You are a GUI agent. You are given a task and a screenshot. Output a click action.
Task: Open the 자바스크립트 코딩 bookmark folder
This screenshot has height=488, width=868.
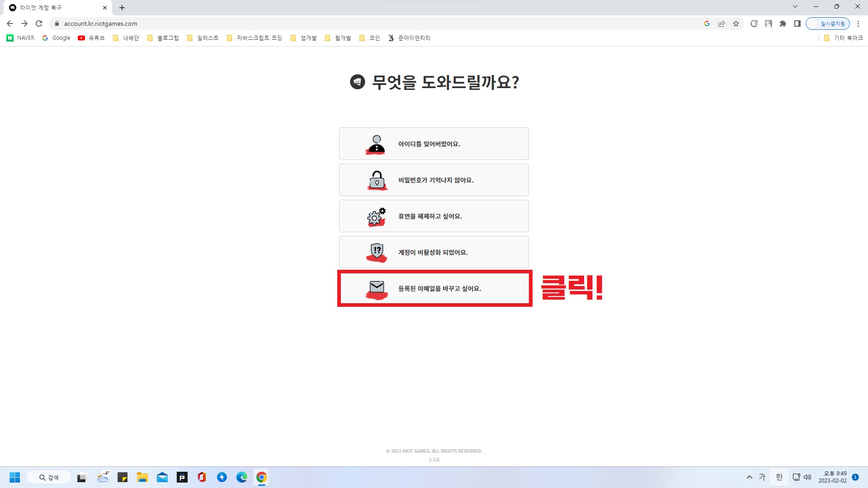coord(255,38)
